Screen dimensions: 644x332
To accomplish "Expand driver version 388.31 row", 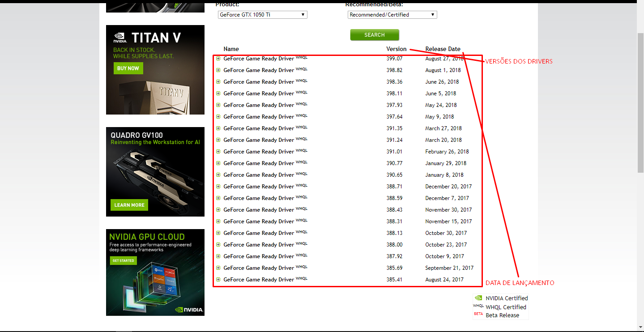I will (218, 221).
